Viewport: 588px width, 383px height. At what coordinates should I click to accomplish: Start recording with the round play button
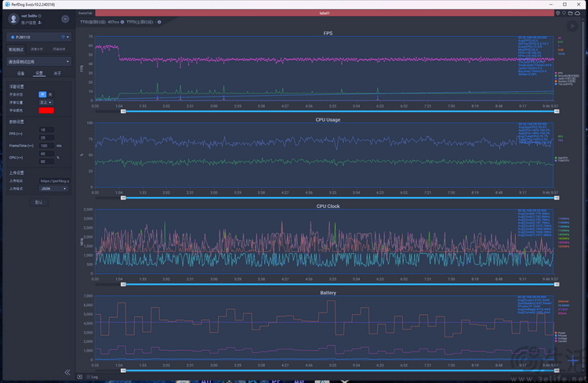(x=572, y=26)
